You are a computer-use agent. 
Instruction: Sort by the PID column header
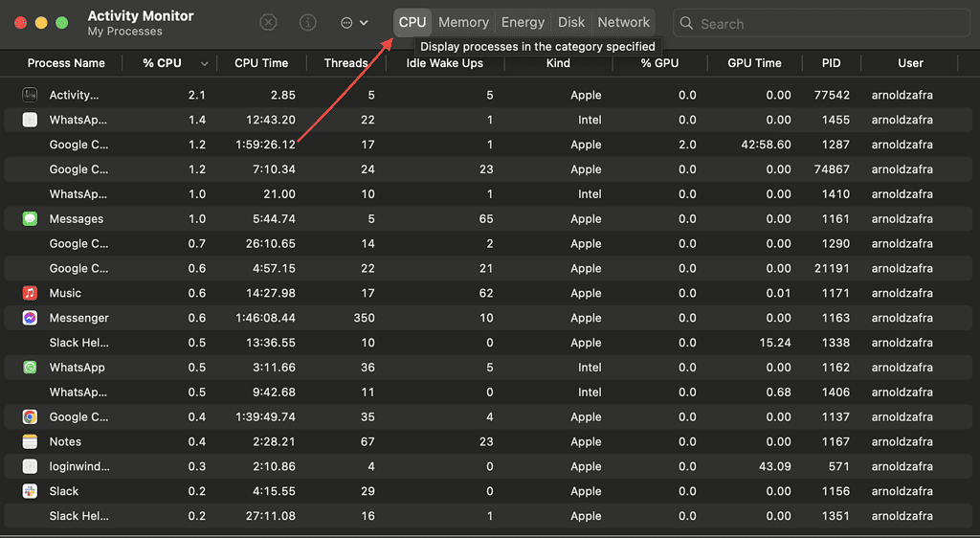click(x=831, y=63)
